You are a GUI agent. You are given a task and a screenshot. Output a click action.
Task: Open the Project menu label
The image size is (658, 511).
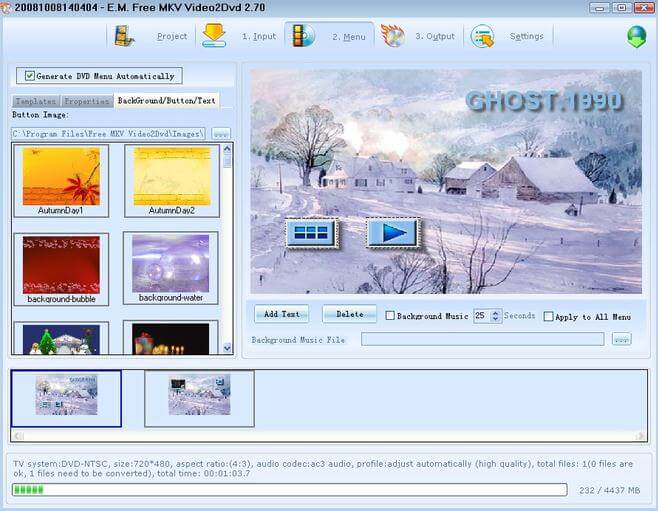[x=172, y=36]
